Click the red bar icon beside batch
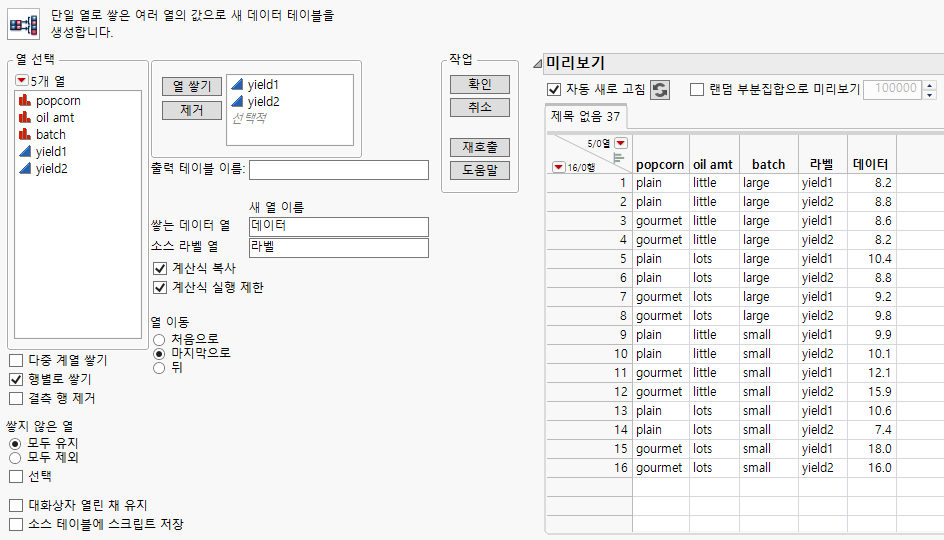The height and width of the screenshot is (540, 944). (x=25, y=134)
